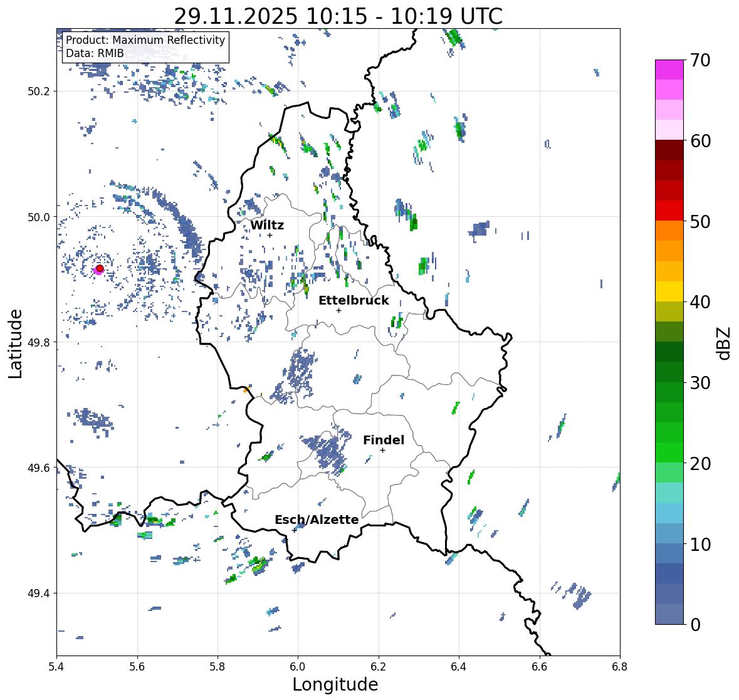Image resolution: width=739 pixels, height=700 pixels.
Task: Click the 50.0 latitude tick label
Action: coord(39,217)
